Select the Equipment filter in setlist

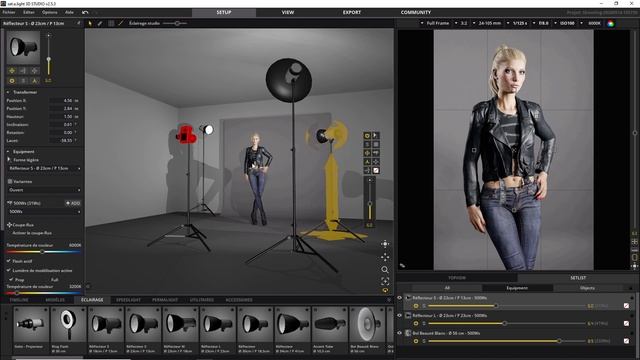click(x=517, y=288)
